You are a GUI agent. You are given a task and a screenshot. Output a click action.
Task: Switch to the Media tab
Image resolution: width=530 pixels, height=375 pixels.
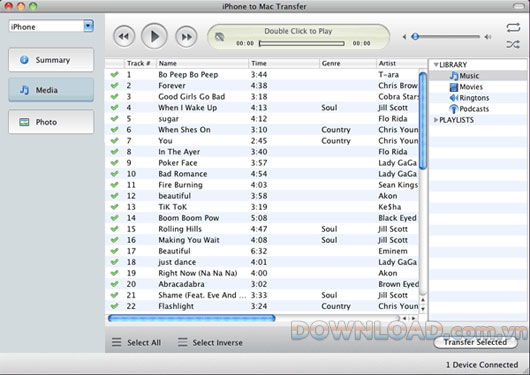(51, 90)
